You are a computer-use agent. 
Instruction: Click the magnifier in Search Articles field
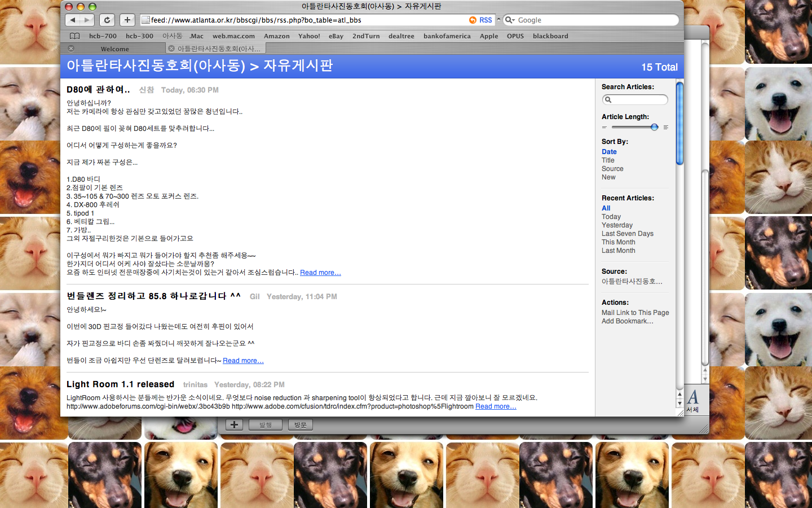608,100
